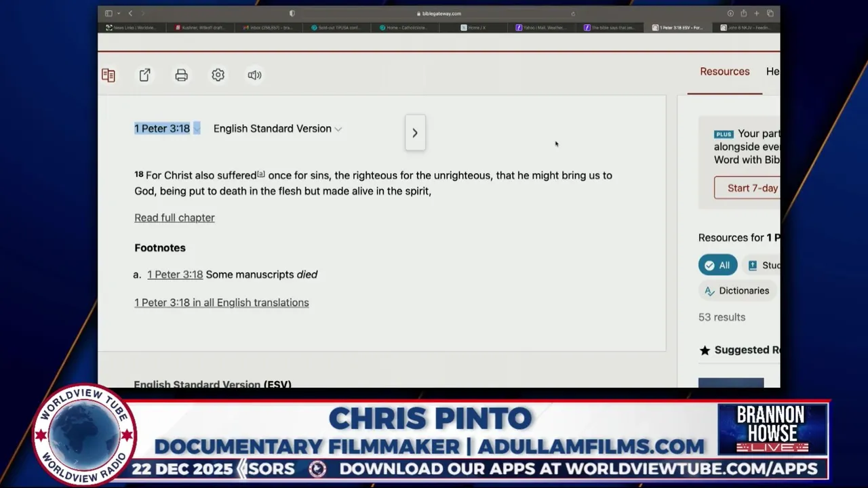Click the "53 results" text
868x488 pixels.
pyautogui.click(x=722, y=317)
